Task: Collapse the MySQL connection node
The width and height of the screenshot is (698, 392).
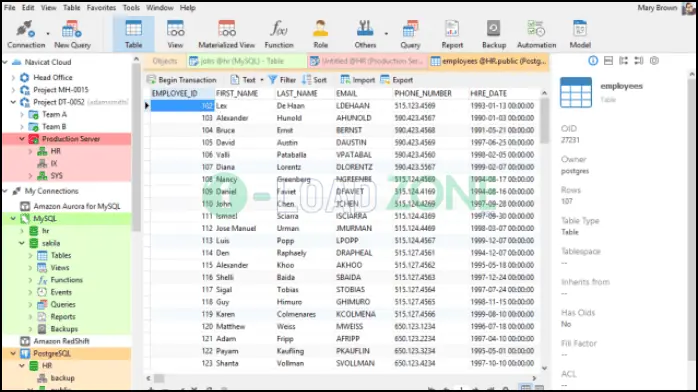Action: point(13,218)
